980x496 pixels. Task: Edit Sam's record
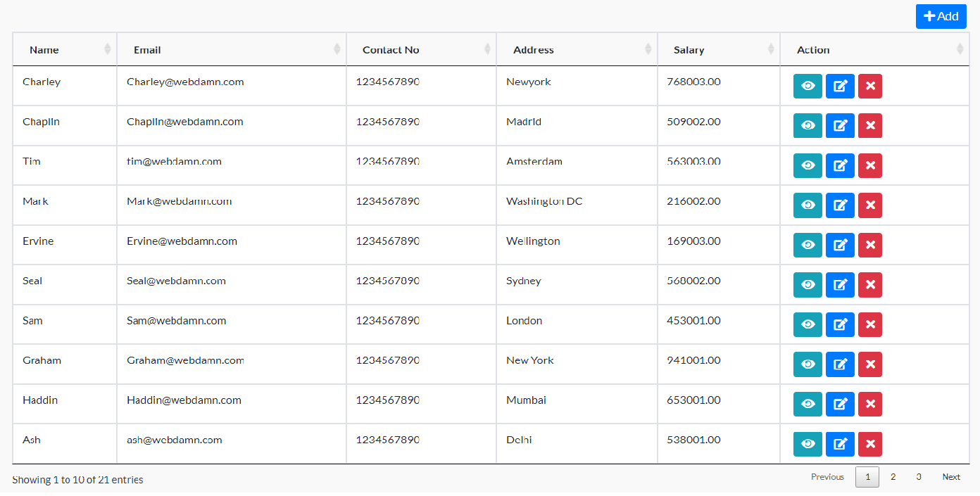coord(839,324)
